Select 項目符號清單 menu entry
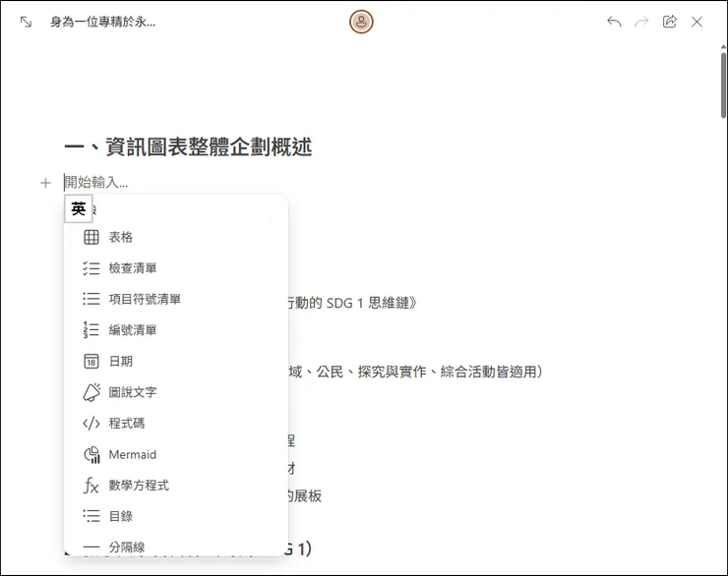 coord(176,299)
